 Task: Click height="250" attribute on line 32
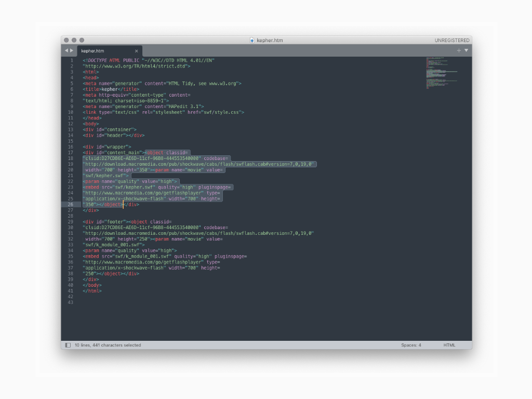coord(134,239)
